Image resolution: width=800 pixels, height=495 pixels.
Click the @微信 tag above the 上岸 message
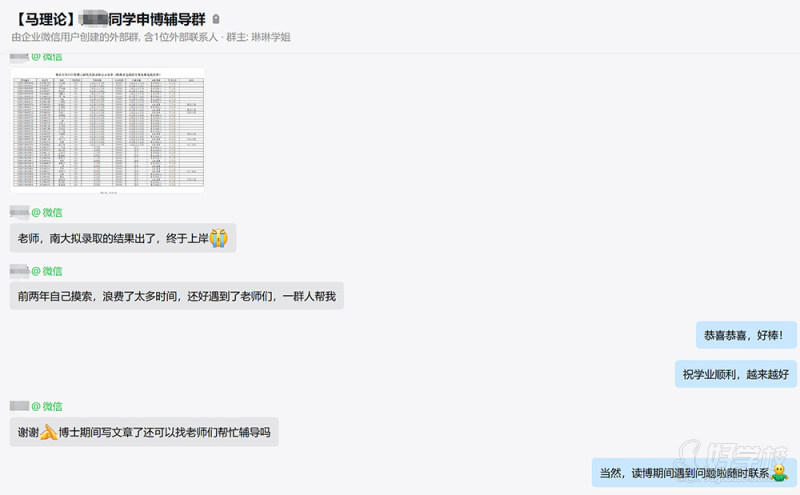pyautogui.click(x=47, y=212)
